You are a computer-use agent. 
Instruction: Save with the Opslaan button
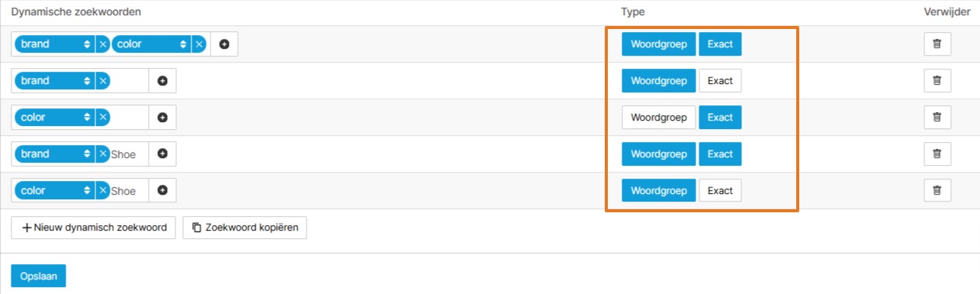39,276
